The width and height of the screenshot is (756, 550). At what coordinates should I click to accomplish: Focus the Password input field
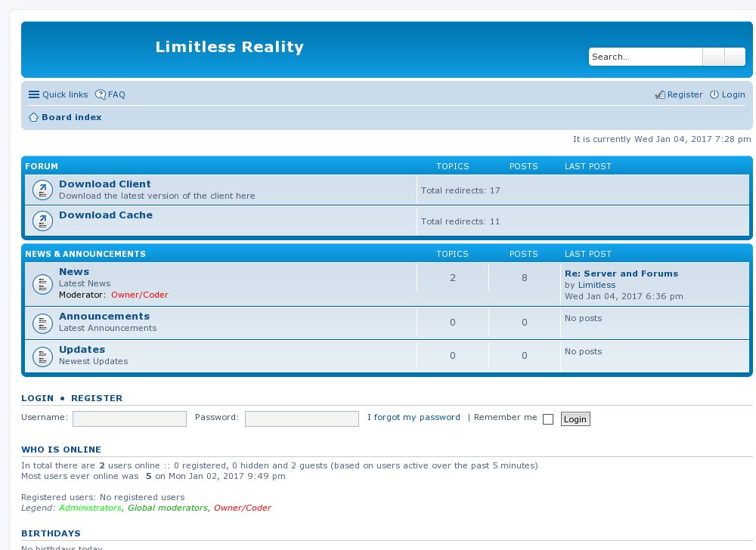point(302,419)
